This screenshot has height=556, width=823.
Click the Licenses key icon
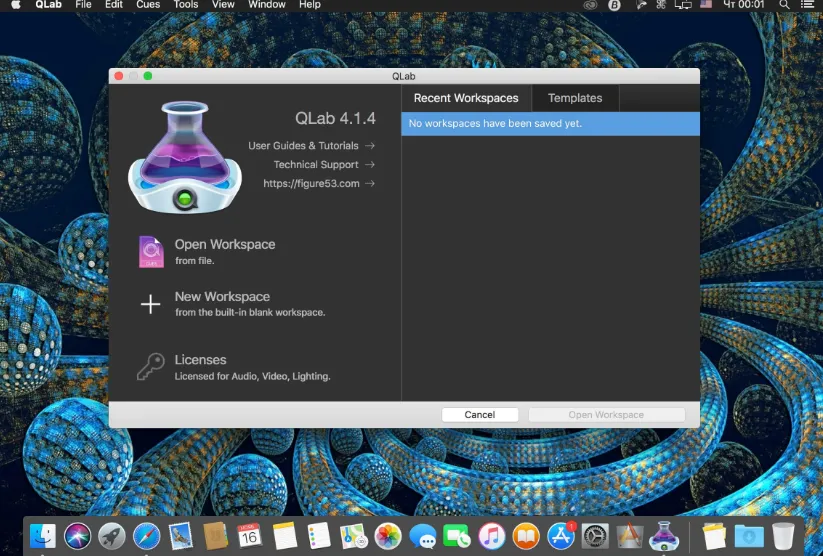pos(151,366)
